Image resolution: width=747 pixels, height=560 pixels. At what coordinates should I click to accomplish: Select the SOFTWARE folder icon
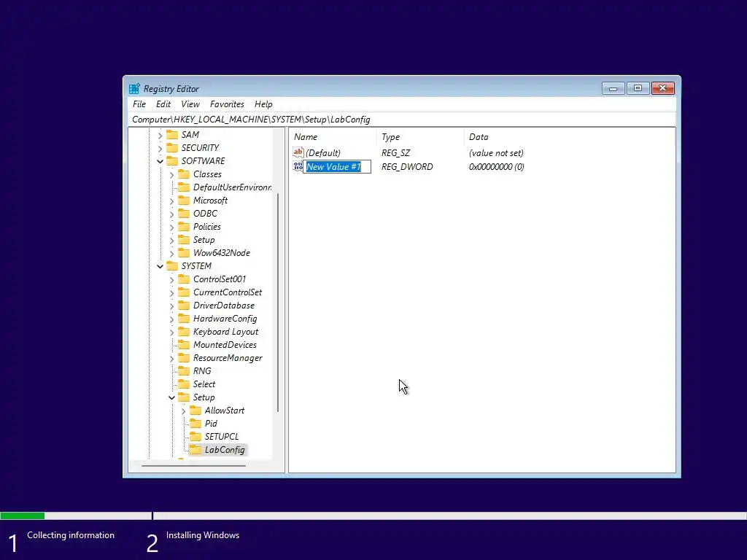172,161
